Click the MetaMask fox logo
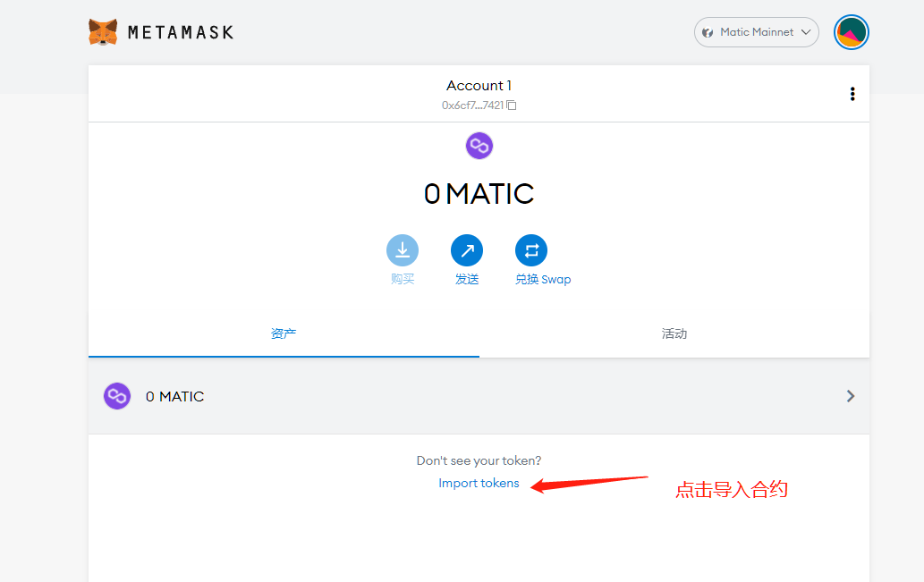Viewport: 924px width, 582px height. coord(103,32)
